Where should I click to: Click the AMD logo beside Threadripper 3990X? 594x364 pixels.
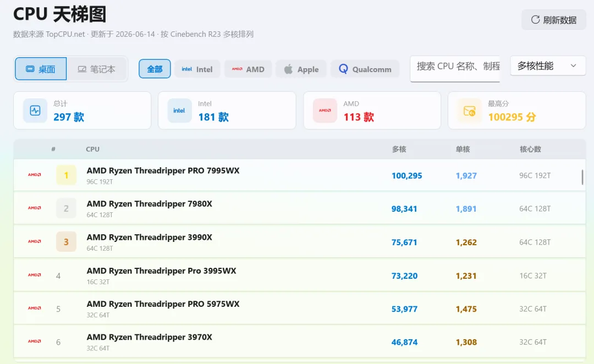(35, 241)
